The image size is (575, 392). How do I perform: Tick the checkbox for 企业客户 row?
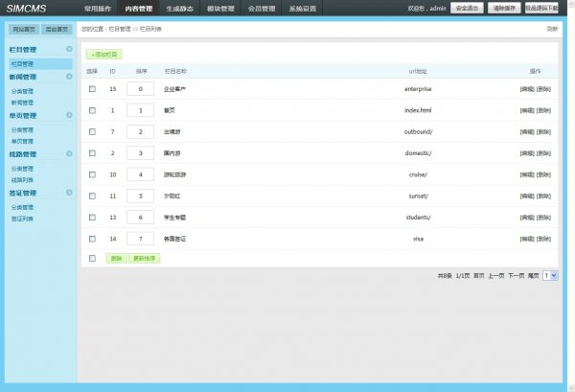coord(92,89)
